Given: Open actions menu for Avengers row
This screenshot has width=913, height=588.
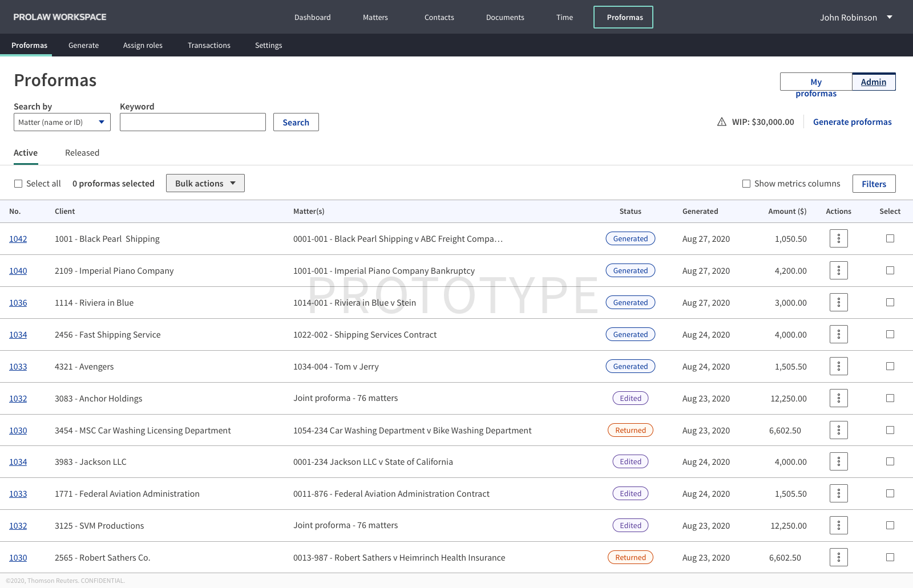Looking at the screenshot, I should 838,366.
